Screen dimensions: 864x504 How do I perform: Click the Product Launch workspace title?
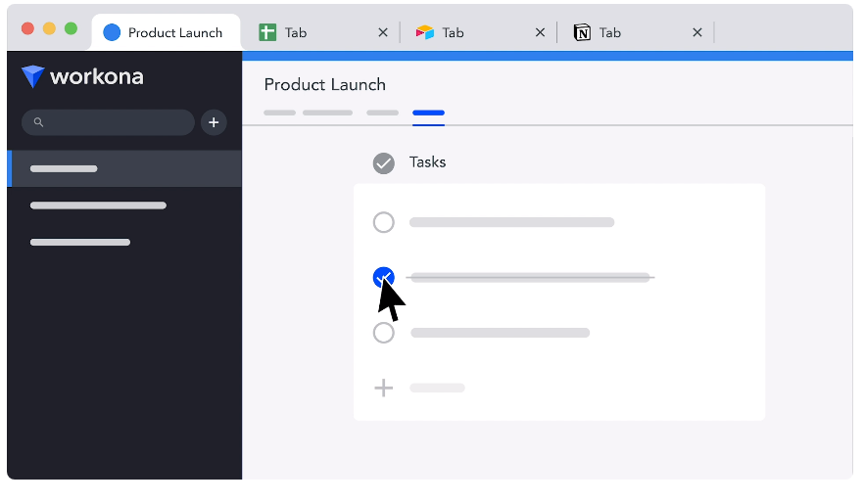[x=324, y=85]
